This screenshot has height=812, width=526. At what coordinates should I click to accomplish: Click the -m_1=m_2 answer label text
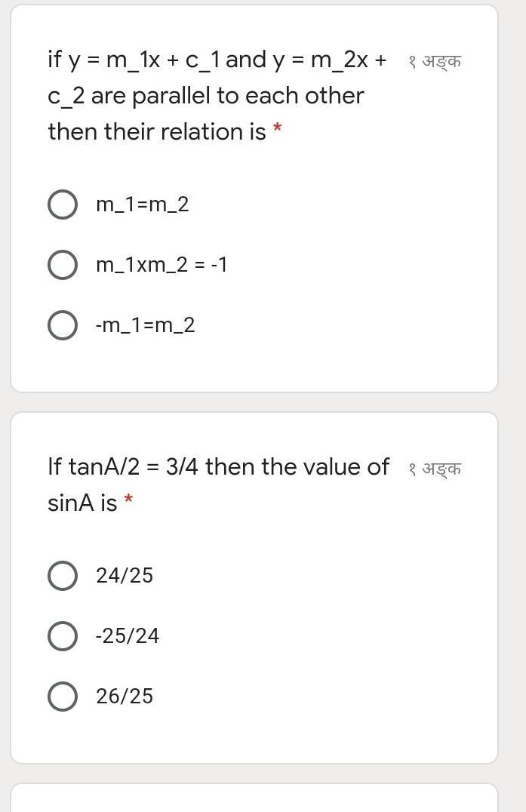145,325
